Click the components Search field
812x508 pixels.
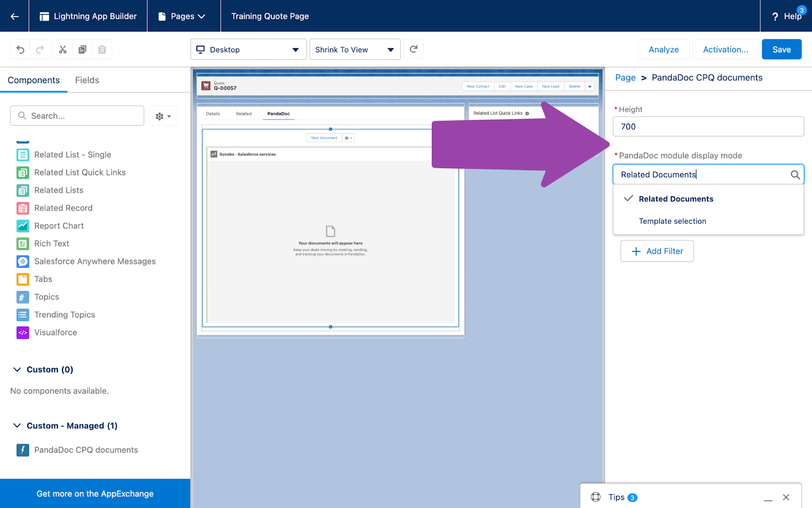(77, 116)
